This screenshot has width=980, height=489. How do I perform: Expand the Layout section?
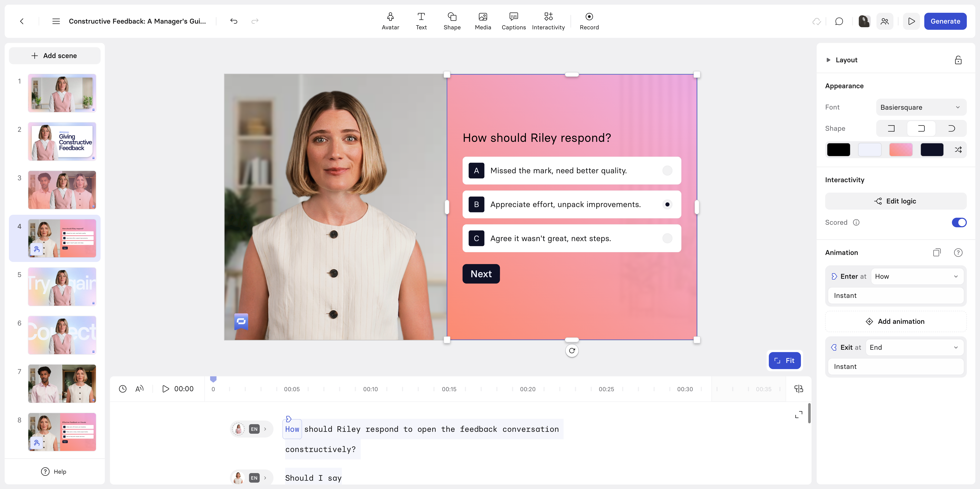coord(829,60)
